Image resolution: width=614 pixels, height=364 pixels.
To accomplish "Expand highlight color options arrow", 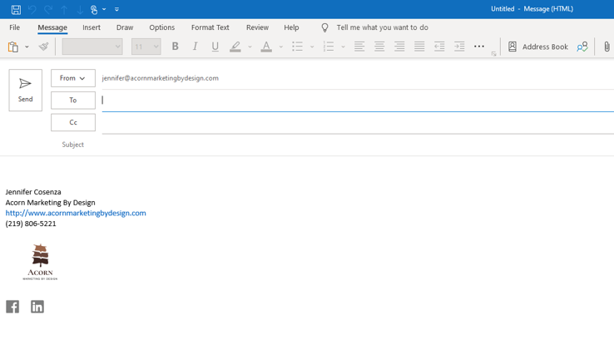I will pyautogui.click(x=250, y=47).
